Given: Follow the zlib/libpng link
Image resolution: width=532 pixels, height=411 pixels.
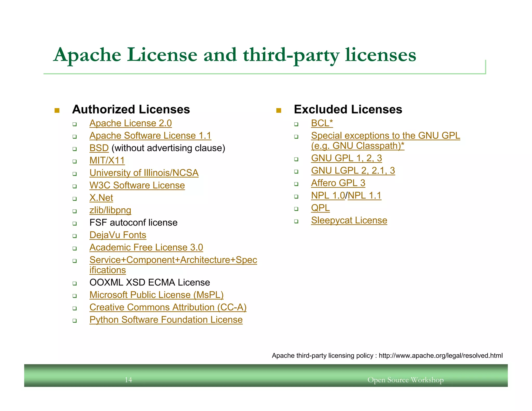Looking at the screenshot, I should [x=110, y=210].
